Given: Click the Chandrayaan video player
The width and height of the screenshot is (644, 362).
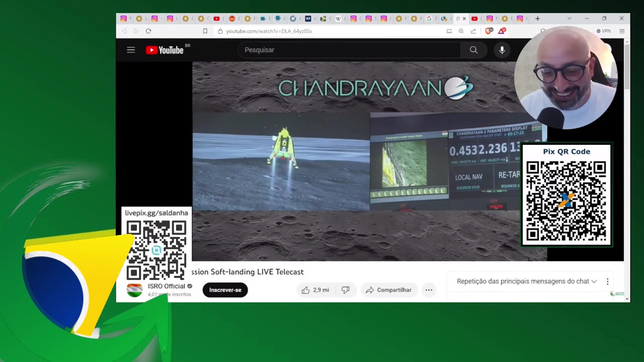Looking at the screenshot, I should coord(369,161).
